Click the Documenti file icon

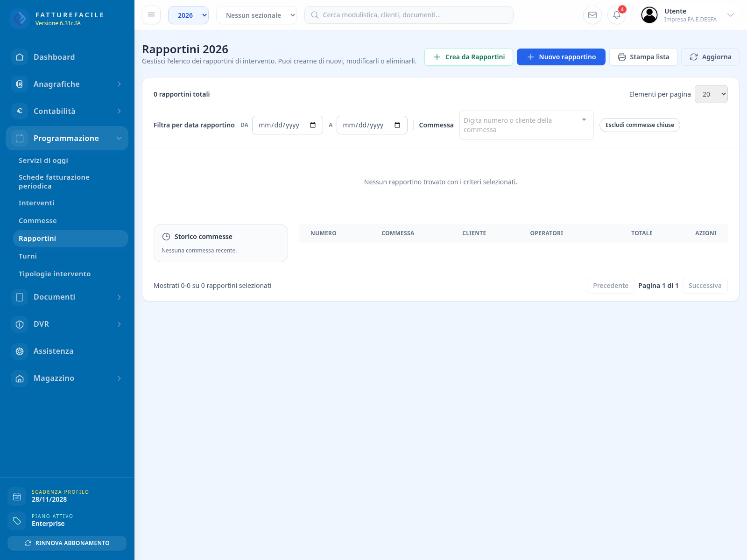click(x=20, y=297)
